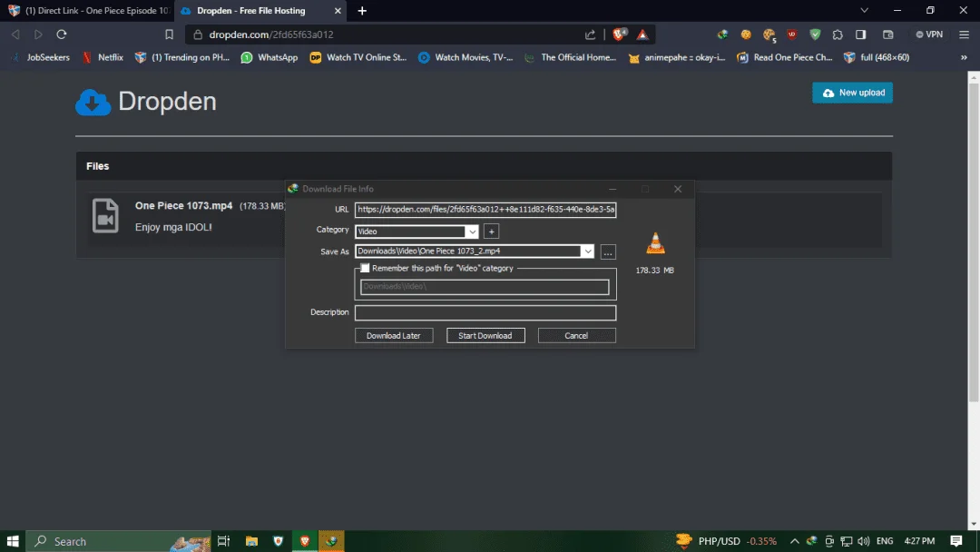The height and width of the screenshot is (552, 980).
Task: Click the Internet Download Manager taskbar icon
Action: 331,541
